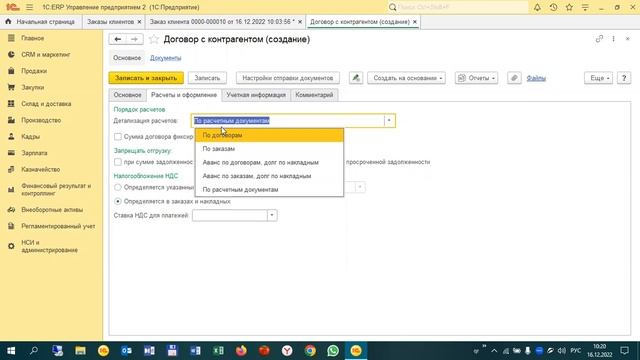Go forward with right arrow button
The image size is (640, 360).
134,39
